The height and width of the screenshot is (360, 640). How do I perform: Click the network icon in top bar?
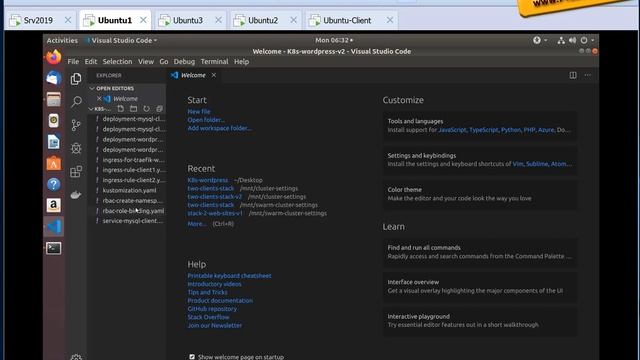(561, 40)
